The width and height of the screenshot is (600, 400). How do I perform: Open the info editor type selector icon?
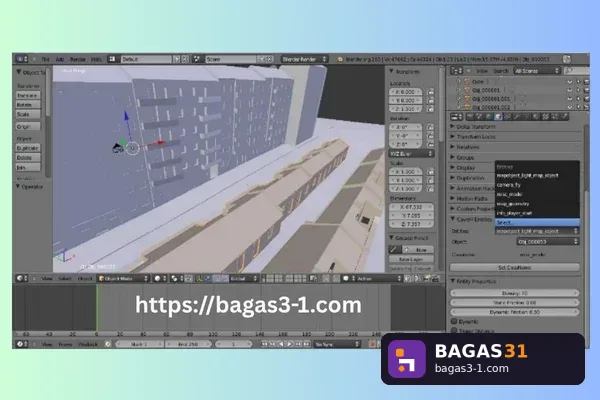21,59
